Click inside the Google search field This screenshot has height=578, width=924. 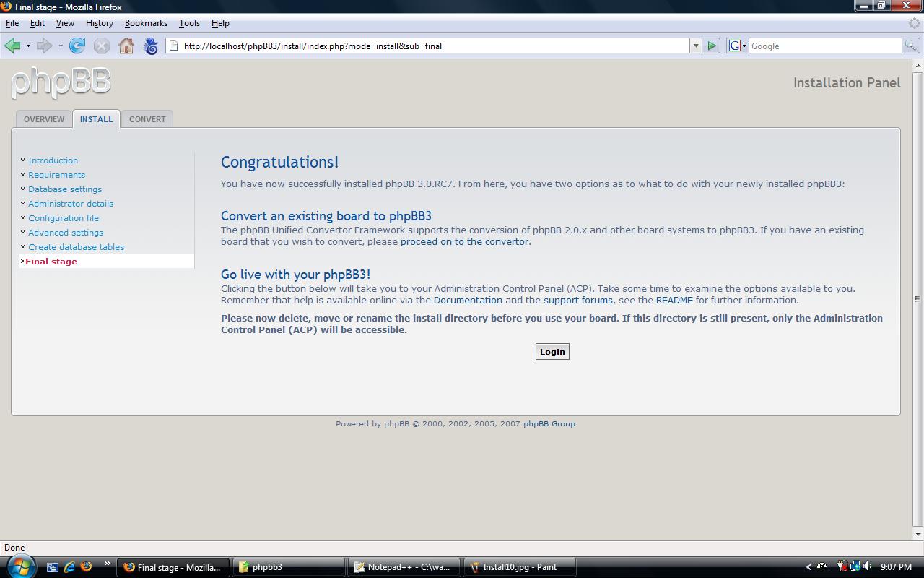click(824, 46)
